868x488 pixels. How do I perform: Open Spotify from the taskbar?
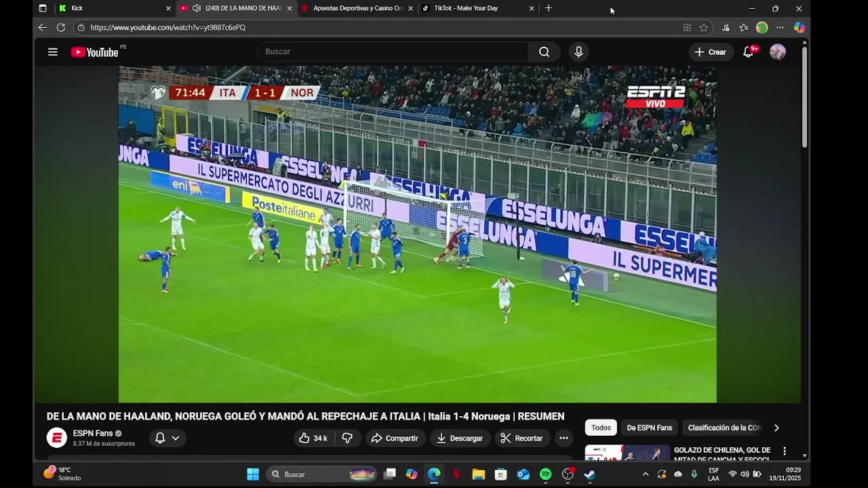[x=545, y=474]
